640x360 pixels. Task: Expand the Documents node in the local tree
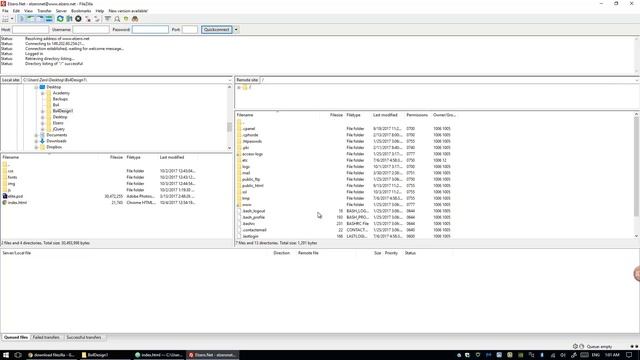pos(36,135)
